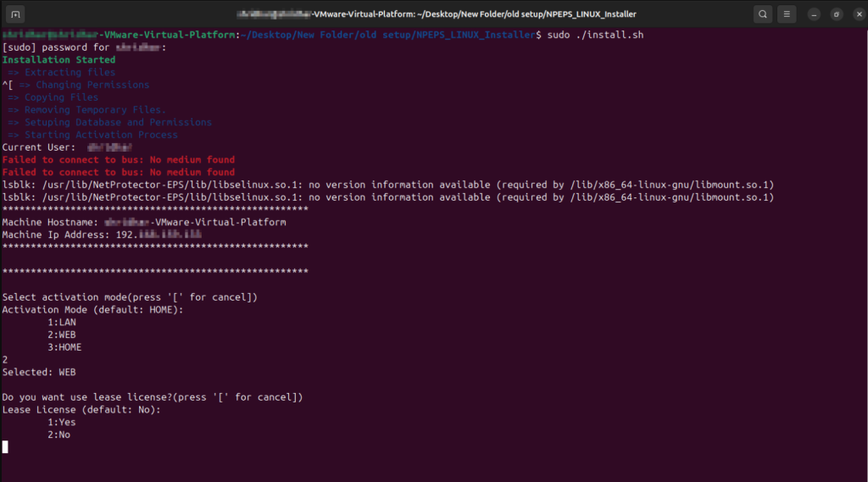This screenshot has height=482, width=868.
Task: Minimize the terminal window
Action: coord(814,14)
